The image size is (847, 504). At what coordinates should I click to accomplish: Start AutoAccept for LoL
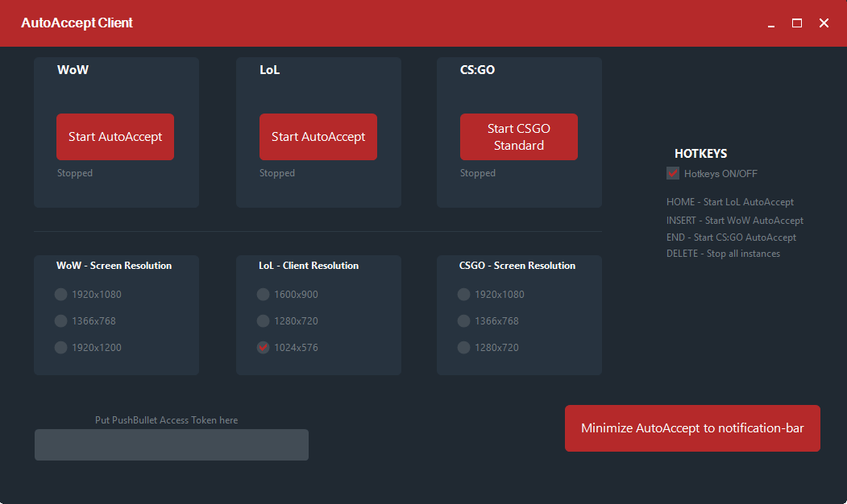coord(318,137)
